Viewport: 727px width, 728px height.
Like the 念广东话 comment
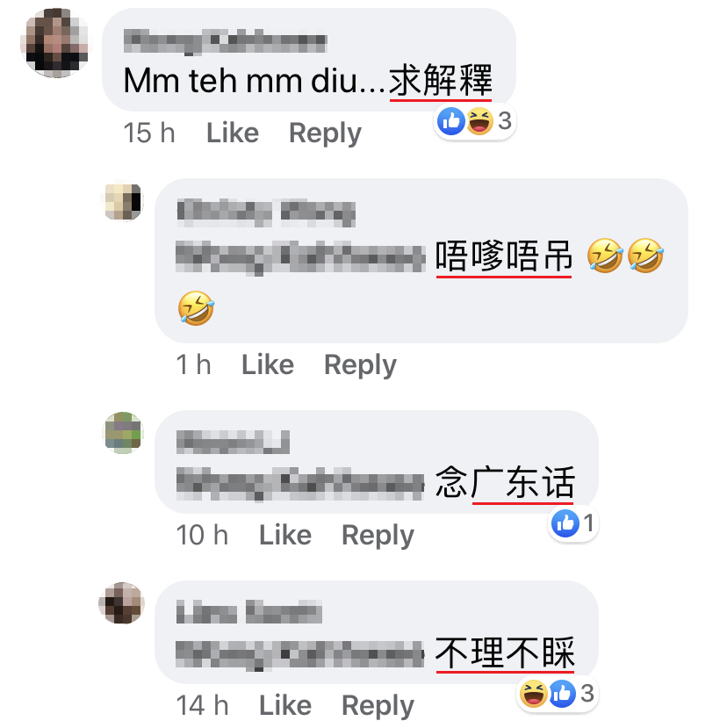point(285,535)
